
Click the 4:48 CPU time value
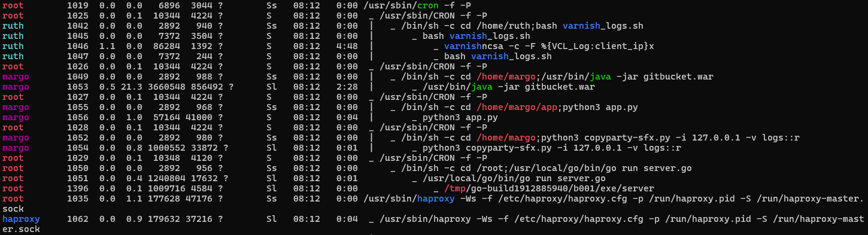point(347,47)
